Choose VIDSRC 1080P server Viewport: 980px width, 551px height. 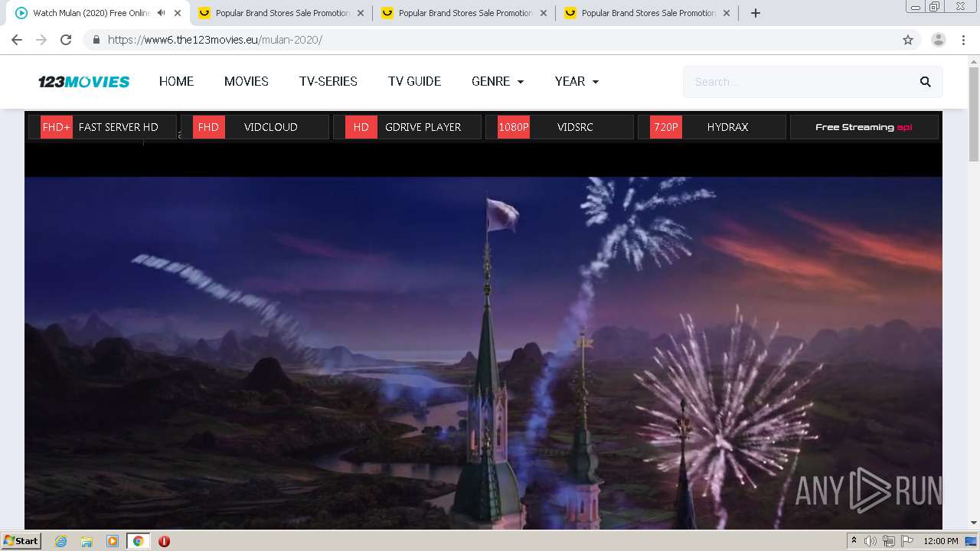click(560, 127)
